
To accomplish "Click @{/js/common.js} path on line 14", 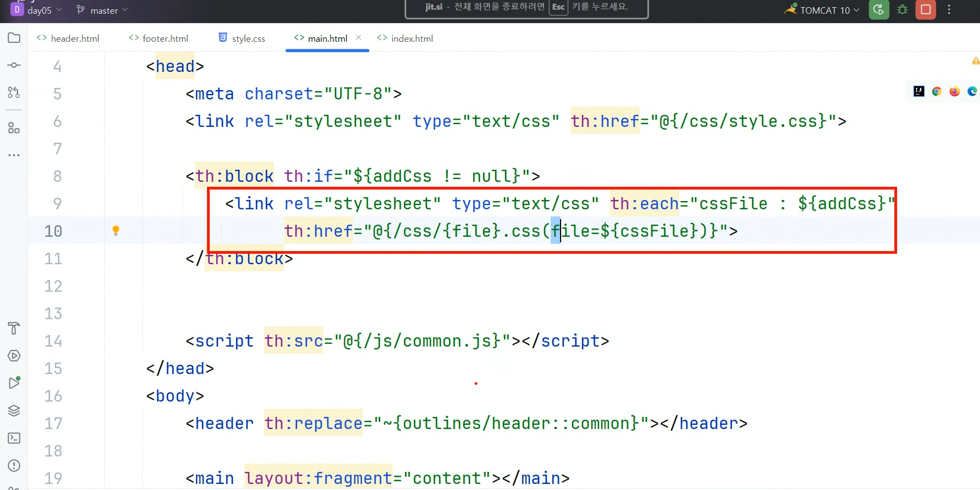I will tap(422, 341).
